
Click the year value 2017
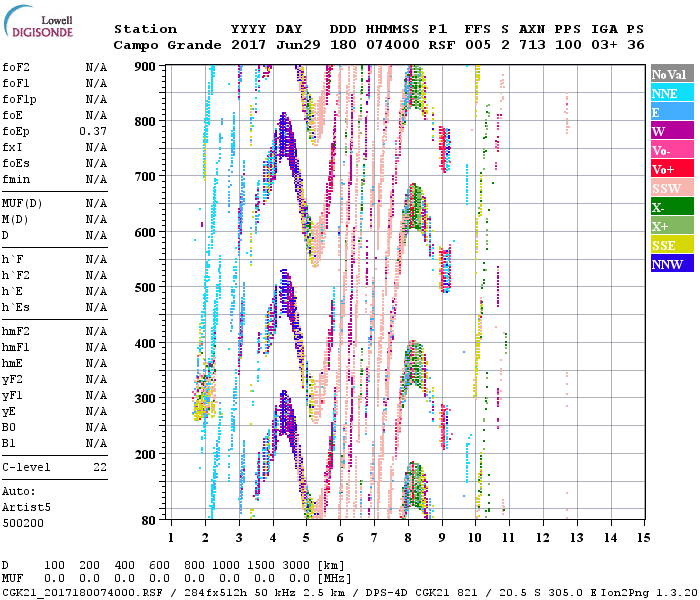click(248, 45)
